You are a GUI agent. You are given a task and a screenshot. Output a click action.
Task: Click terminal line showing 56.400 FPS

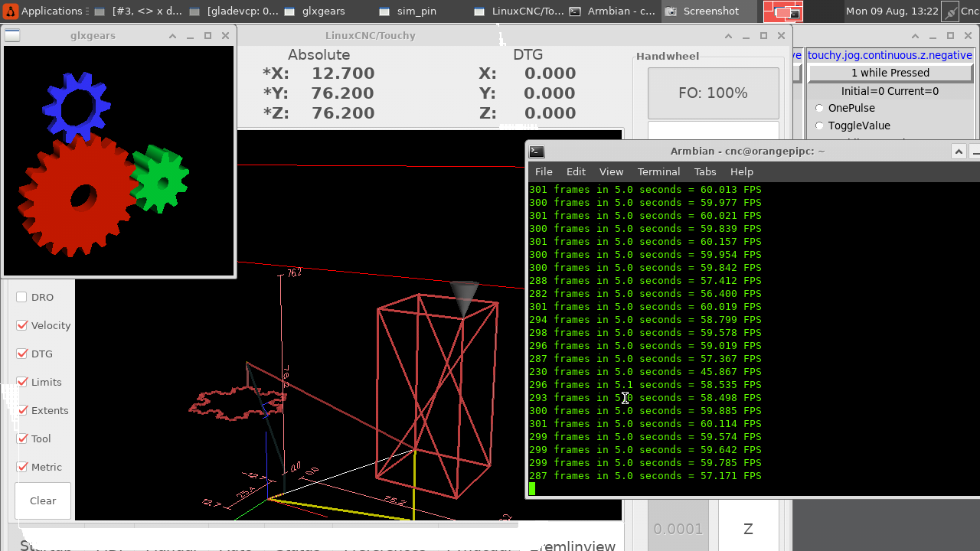(x=645, y=294)
